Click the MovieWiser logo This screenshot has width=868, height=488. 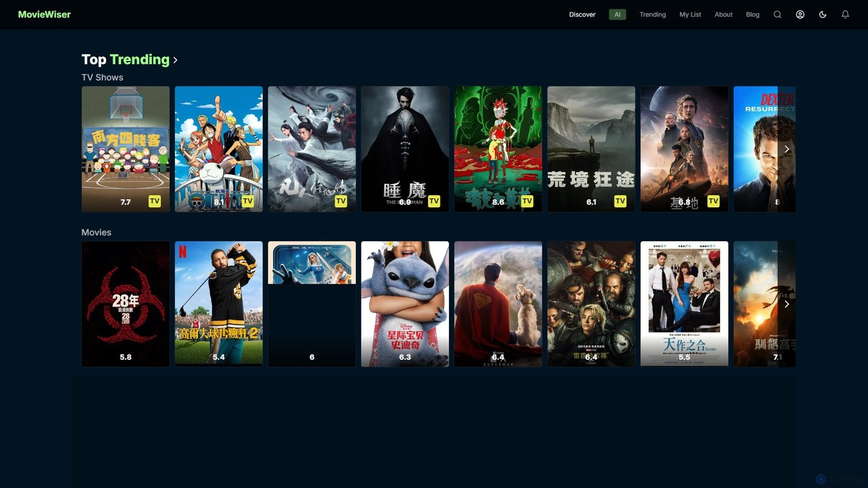pos(44,14)
